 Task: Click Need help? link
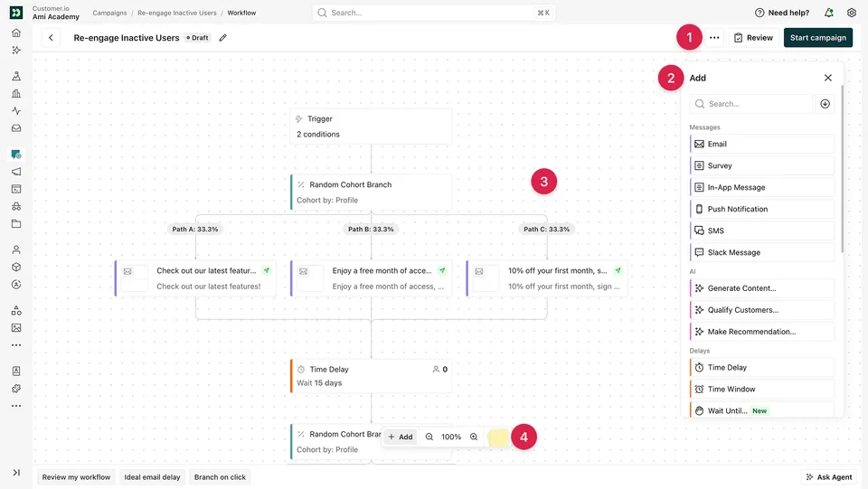click(x=781, y=13)
